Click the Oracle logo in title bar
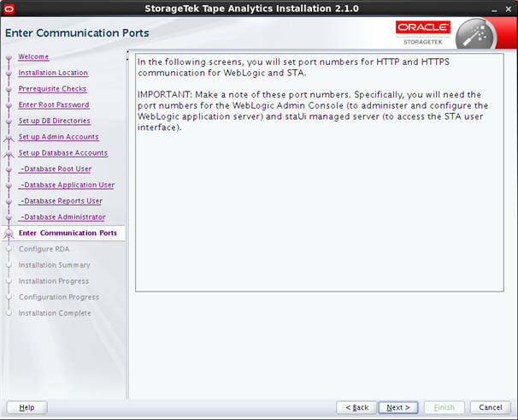Viewport: 518px width, 420px height. coord(9,9)
